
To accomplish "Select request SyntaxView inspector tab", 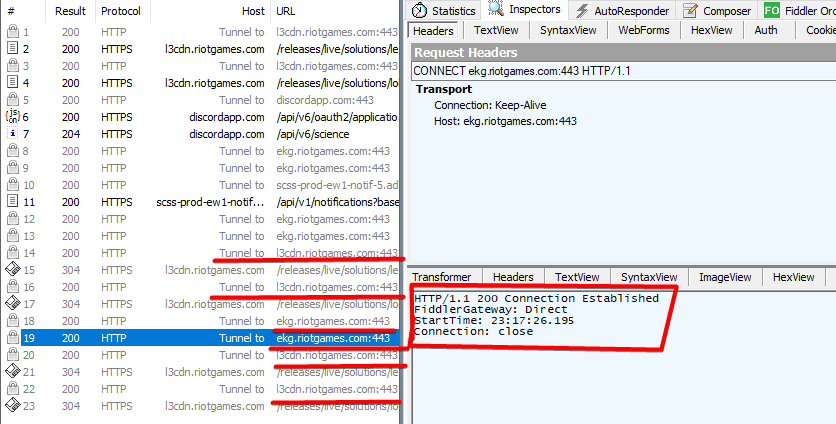I will (568, 30).
